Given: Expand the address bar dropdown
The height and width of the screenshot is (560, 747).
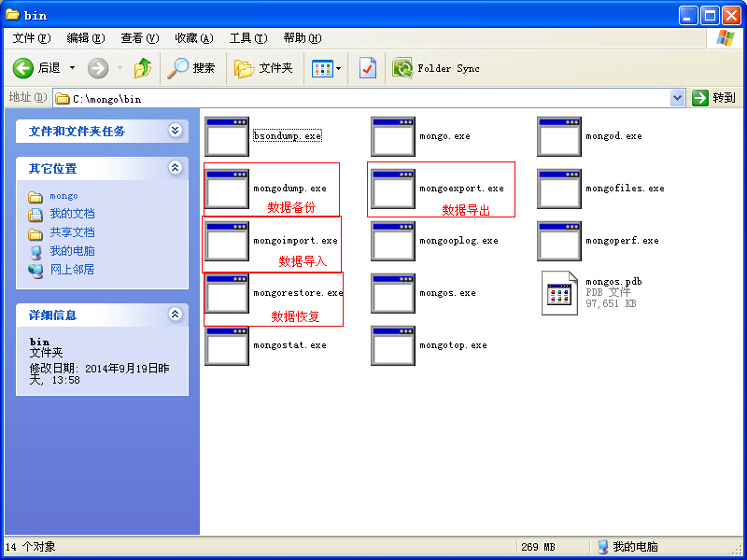Looking at the screenshot, I should (x=677, y=98).
